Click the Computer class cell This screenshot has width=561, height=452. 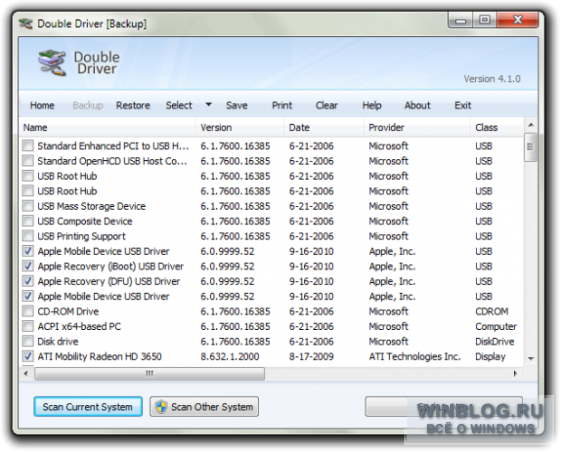[x=496, y=326]
